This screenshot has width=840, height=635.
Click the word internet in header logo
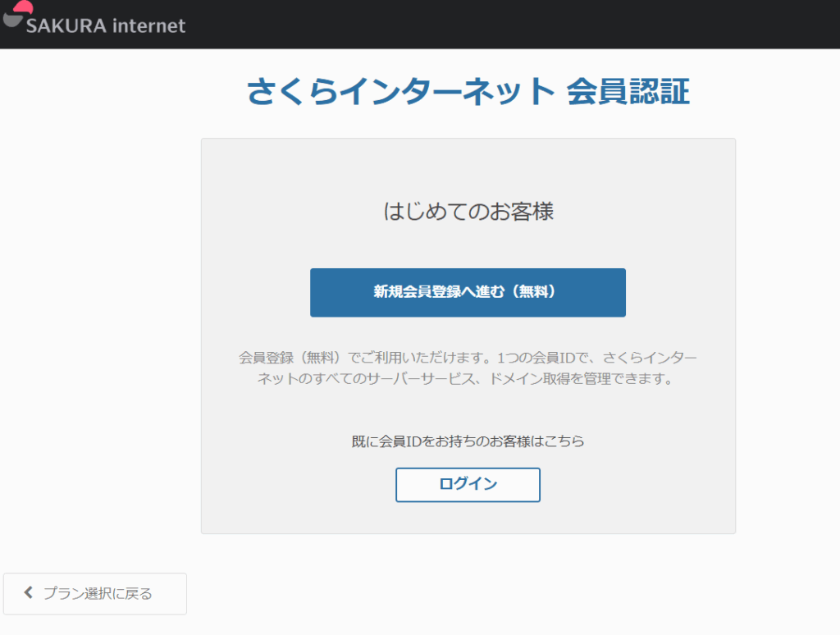(149, 26)
